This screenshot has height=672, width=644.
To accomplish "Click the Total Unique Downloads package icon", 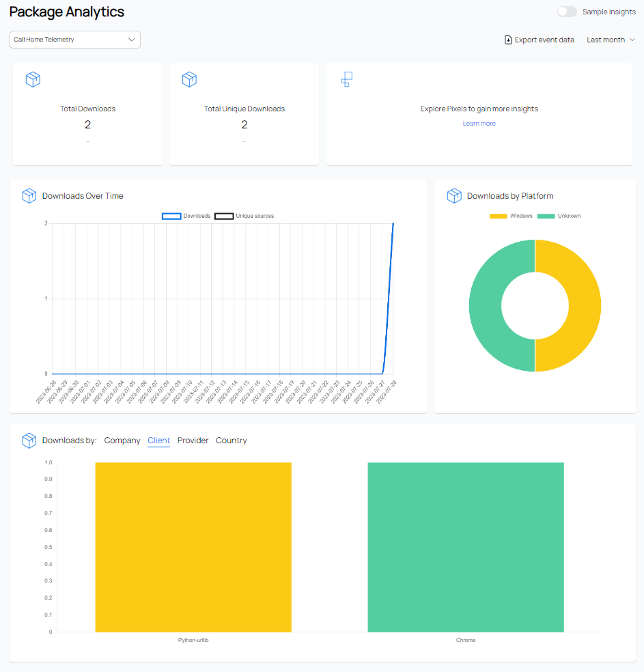I will click(x=189, y=79).
